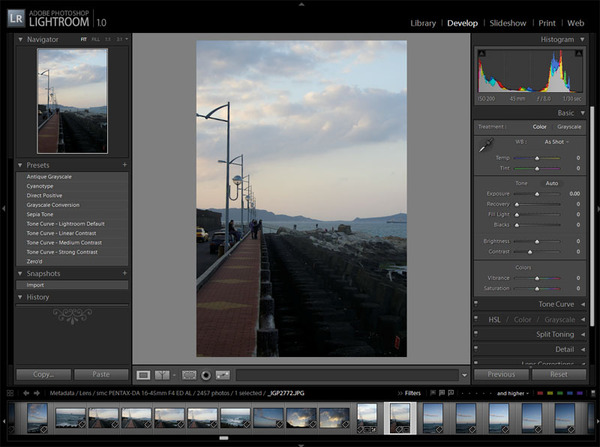Viewport: 600px width, 447px height.
Task: Toggle shadow clipping indicator in the histogram
Action: (x=482, y=53)
